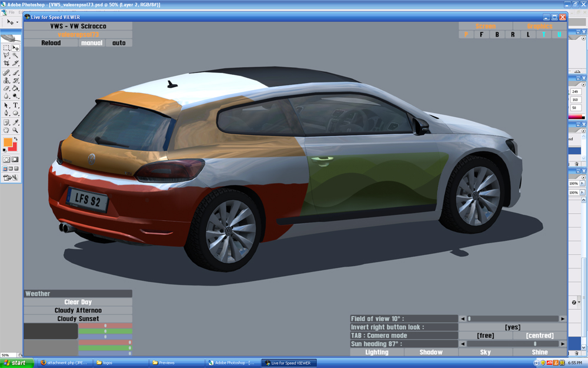588x368 pixels.
Task: Select the Pen tool
Action: click(x=6, y=113)
